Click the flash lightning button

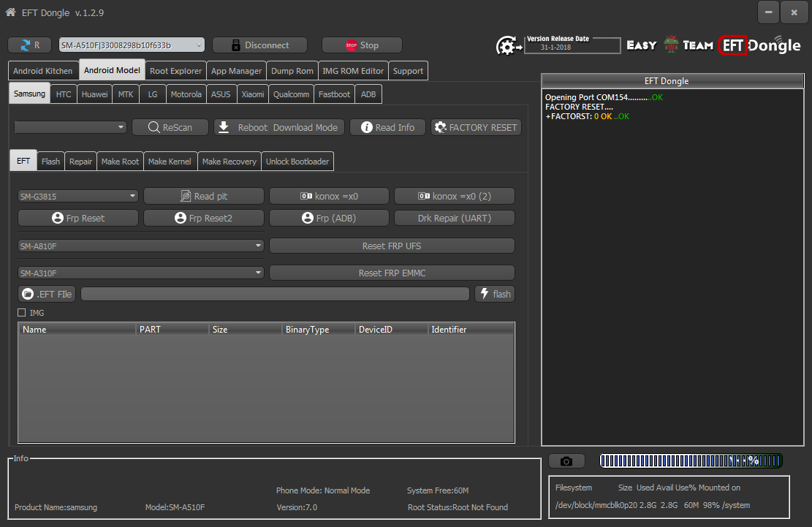coord(495,294)
